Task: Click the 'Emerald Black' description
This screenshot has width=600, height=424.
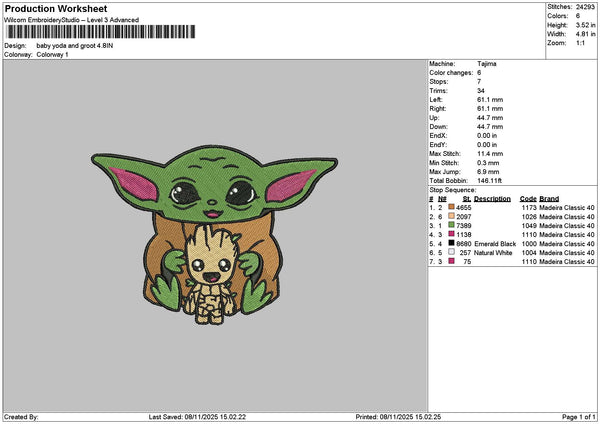Action: [x=495, y=244]
